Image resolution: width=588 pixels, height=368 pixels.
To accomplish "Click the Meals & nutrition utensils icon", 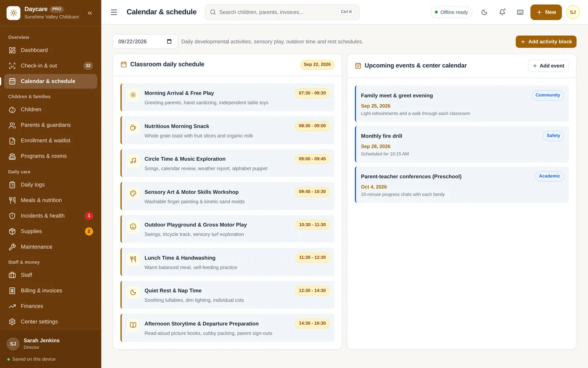I will (x=12, y=200).
